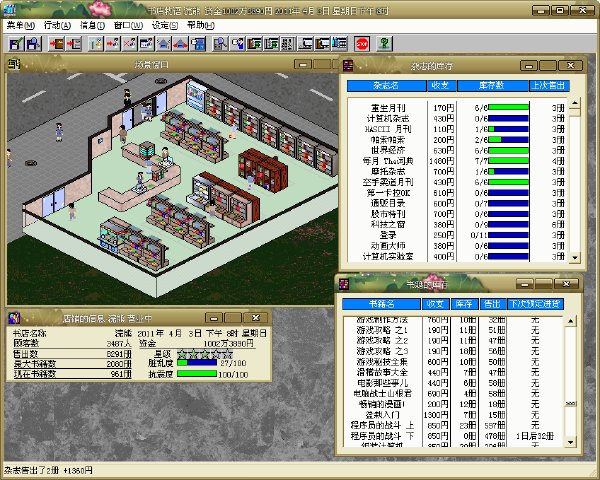Click the 上次售出 column header
This screenshot has height=480, width=600.
[549, 86]
